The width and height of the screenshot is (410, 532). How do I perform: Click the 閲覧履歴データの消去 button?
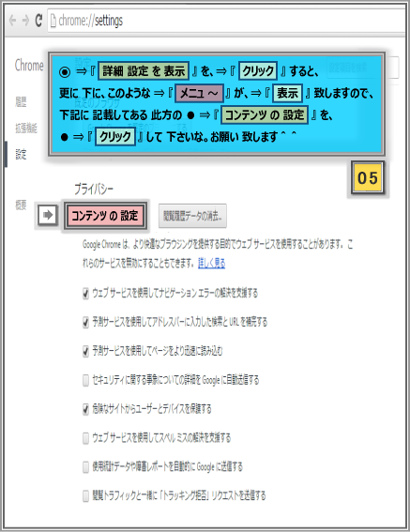point(192,216)
